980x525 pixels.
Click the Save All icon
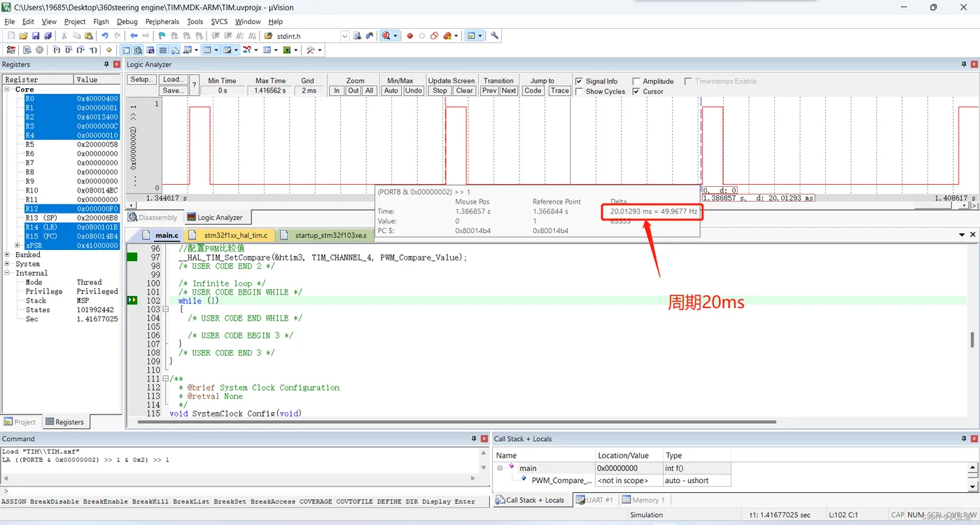point(48,36)
